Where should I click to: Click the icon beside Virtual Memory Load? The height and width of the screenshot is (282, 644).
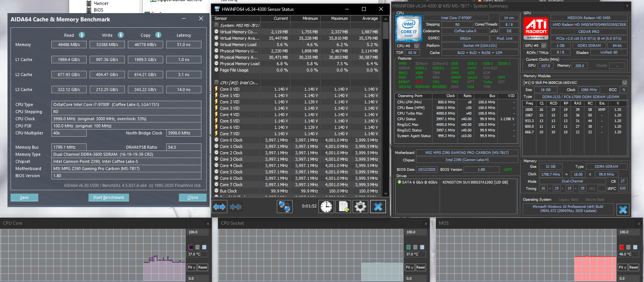[216, 45]
